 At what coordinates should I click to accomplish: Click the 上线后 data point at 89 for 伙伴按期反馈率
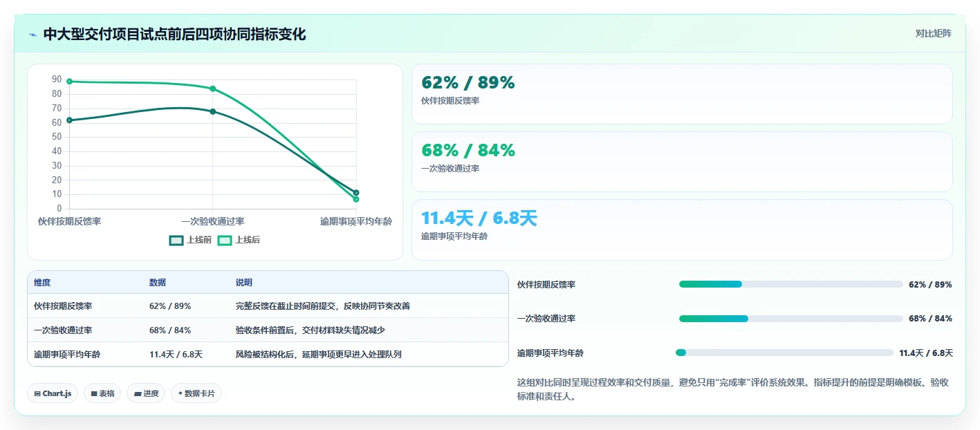[69, 82]
